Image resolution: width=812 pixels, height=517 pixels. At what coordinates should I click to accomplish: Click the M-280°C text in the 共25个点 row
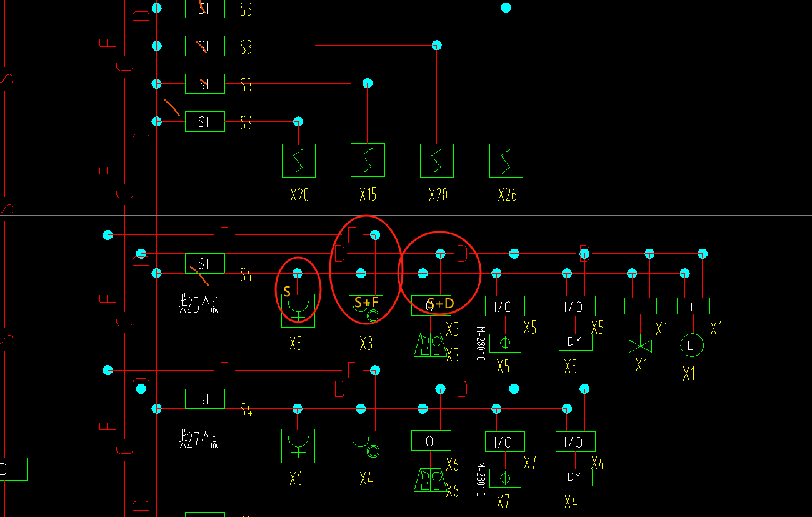pos(481,344)
